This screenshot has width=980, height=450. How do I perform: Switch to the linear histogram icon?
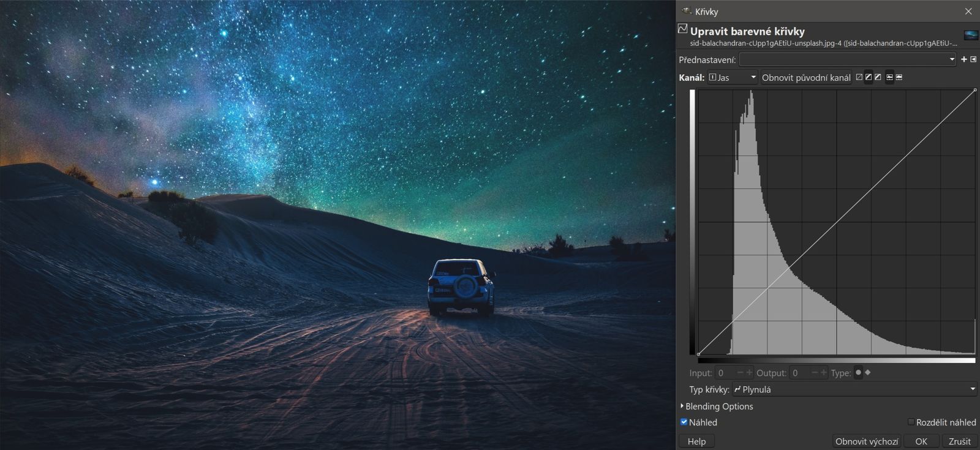pyautogui.click(x=889, y=77)
